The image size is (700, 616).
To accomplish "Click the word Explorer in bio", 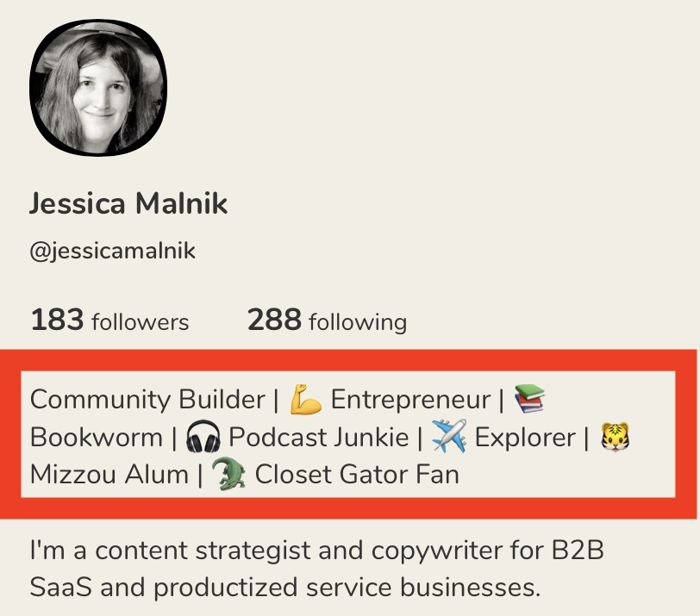I will [x=525, y=438].
